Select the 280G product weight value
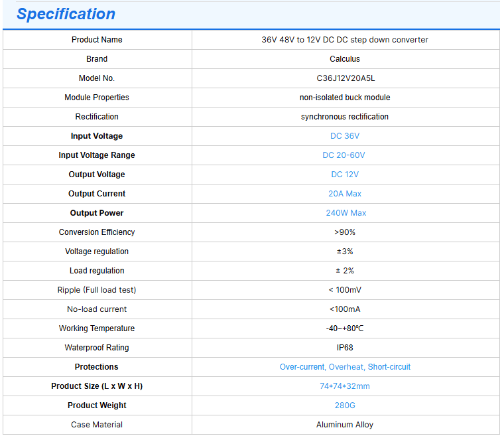Image resolution: width=504 pixels, height=438 pixels. pos(345,405)
